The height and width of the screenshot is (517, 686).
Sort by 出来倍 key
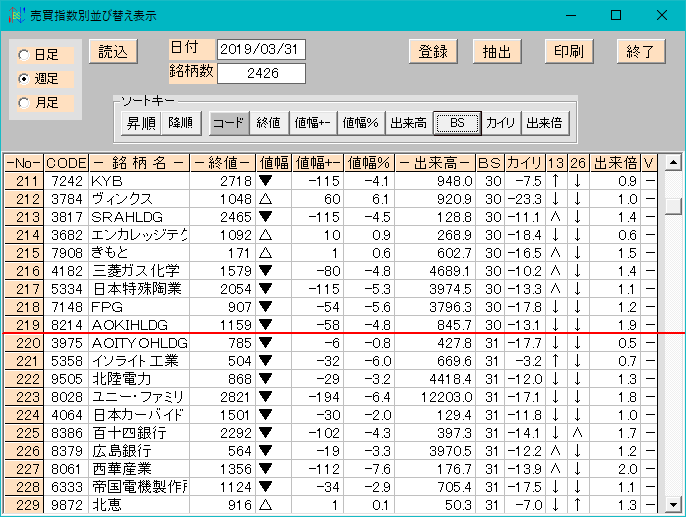(545, 123)
